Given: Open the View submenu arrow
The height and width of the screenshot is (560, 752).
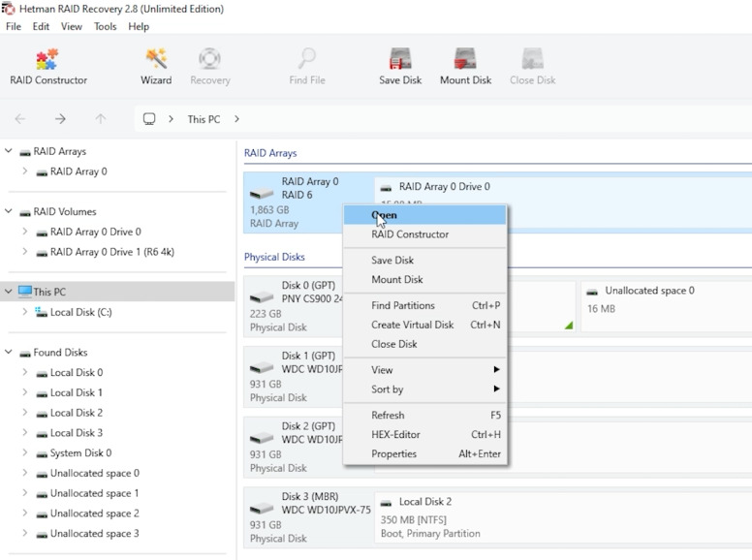Looking at the screenshot, I should click(496, 370).
